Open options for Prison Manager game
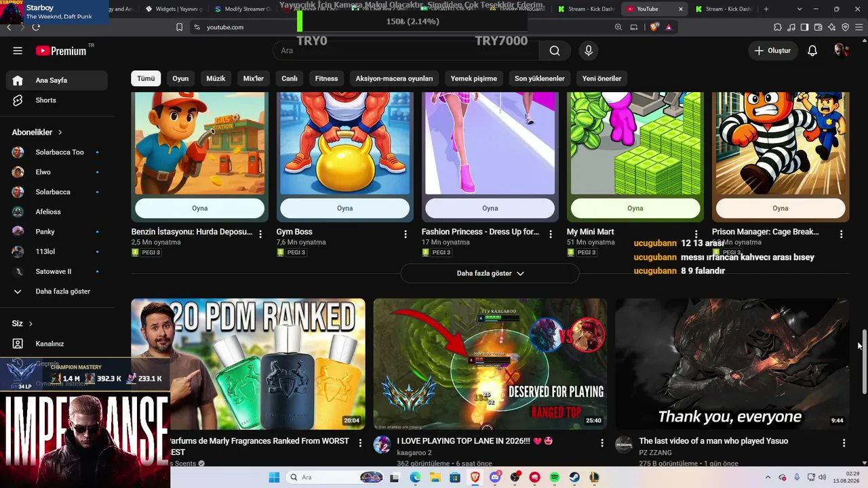 point(841,234)
